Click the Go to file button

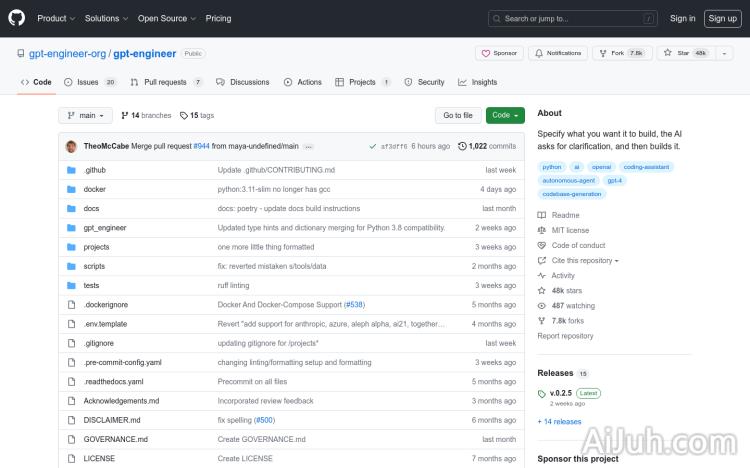pos(458,115)
